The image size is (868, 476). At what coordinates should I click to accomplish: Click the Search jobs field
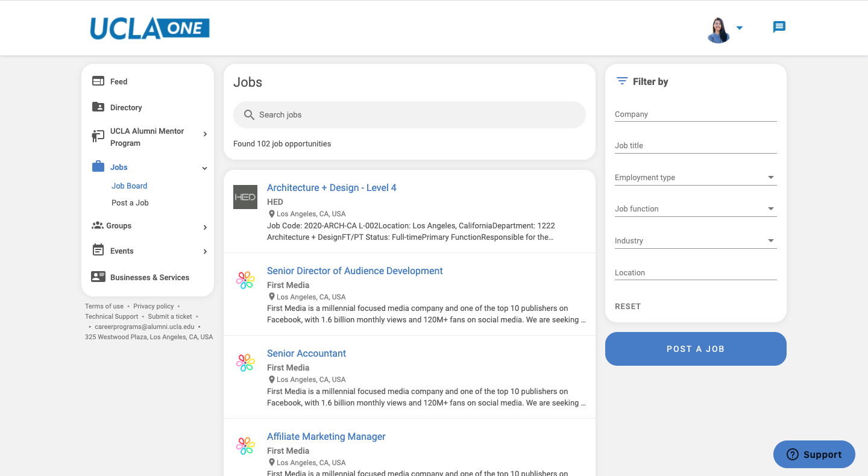[x=409, y=114]
